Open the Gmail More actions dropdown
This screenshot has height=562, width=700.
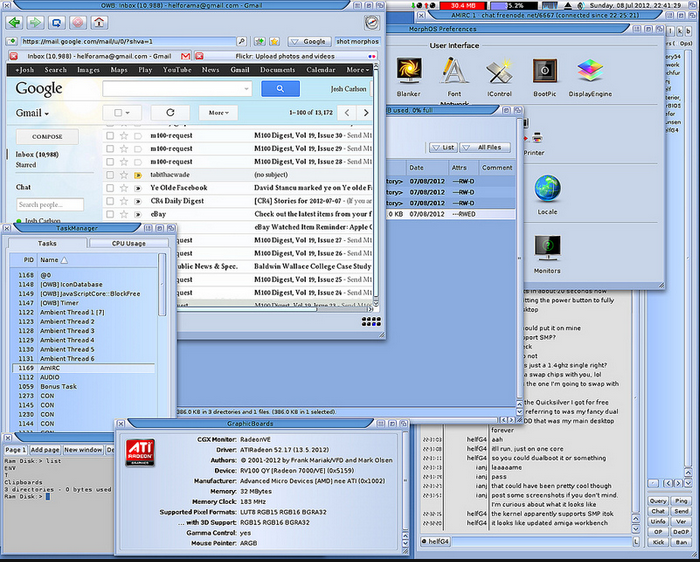pyautogui.click(x=218, y=112)
